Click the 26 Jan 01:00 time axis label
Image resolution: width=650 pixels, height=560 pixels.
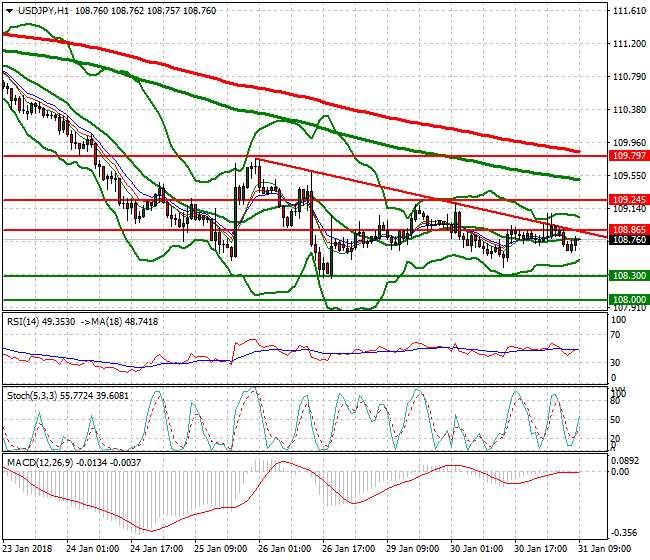pos(285,549)
